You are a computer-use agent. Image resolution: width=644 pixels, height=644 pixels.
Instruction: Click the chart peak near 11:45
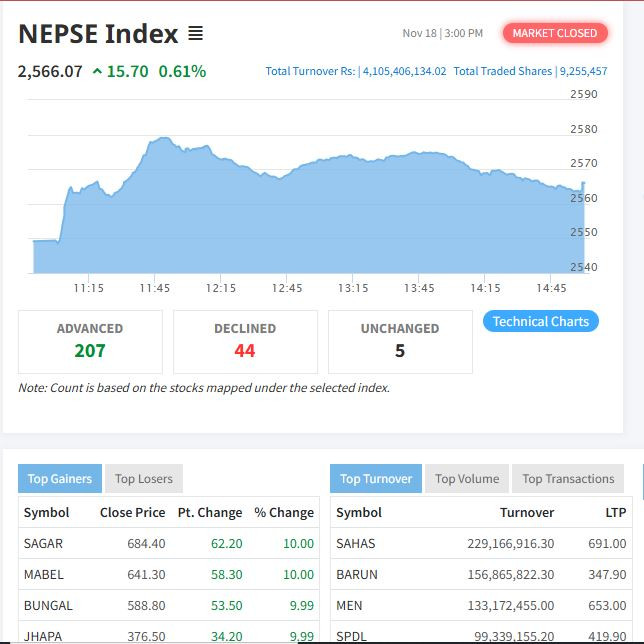(x=162, y=140)
